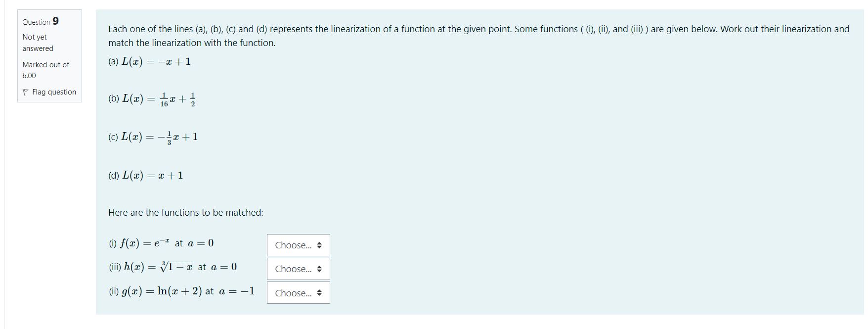Select the up-down chevron next to last Choose
Viewport: 868px width, 329px height.
(x=320, y=293)
